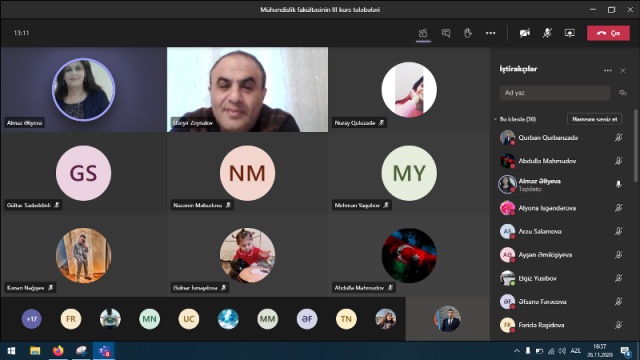Click the FR avatar in bottom strip

pyautogui.click(x=71, y=319)
